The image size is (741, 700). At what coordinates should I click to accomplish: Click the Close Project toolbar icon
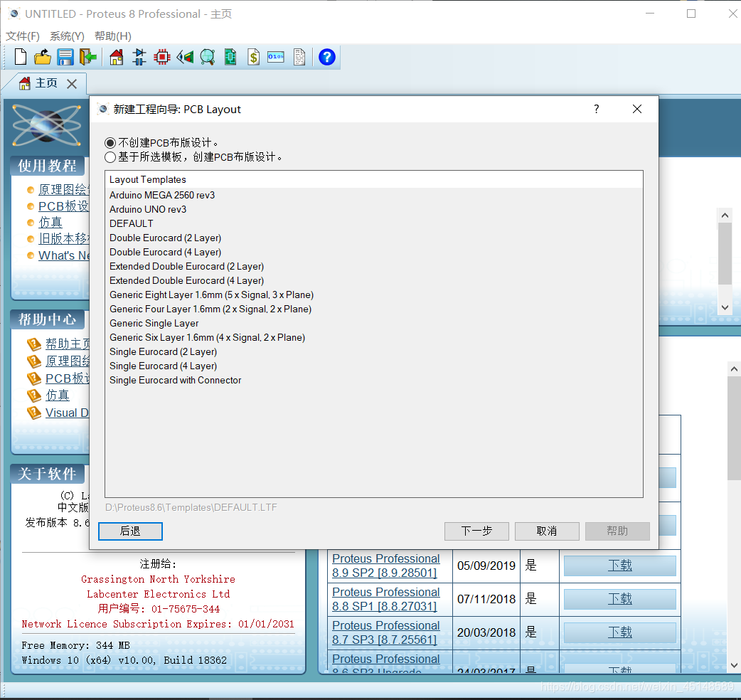(x=88, y=57)
